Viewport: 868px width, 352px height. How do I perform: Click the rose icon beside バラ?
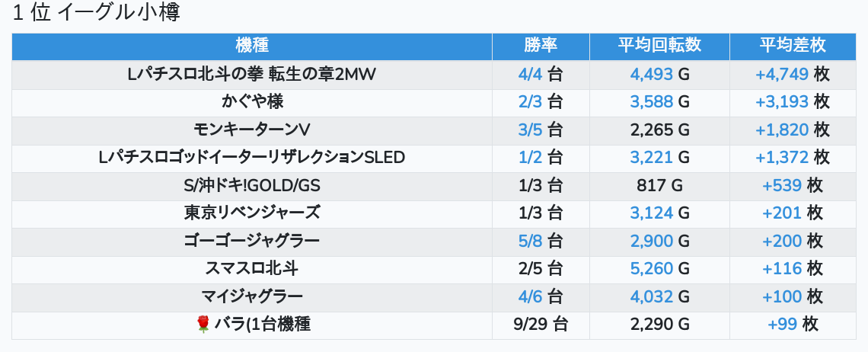(203, 325)
